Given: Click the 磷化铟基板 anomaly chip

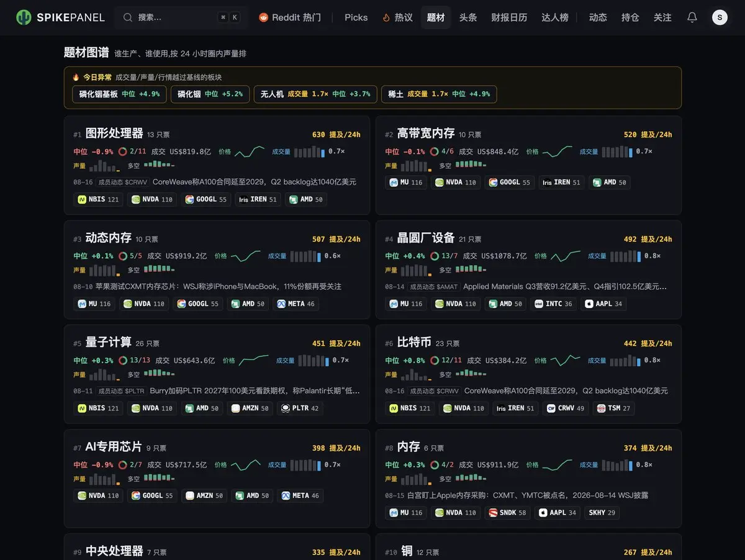Looking at the screenshot, I should [119, 94].
